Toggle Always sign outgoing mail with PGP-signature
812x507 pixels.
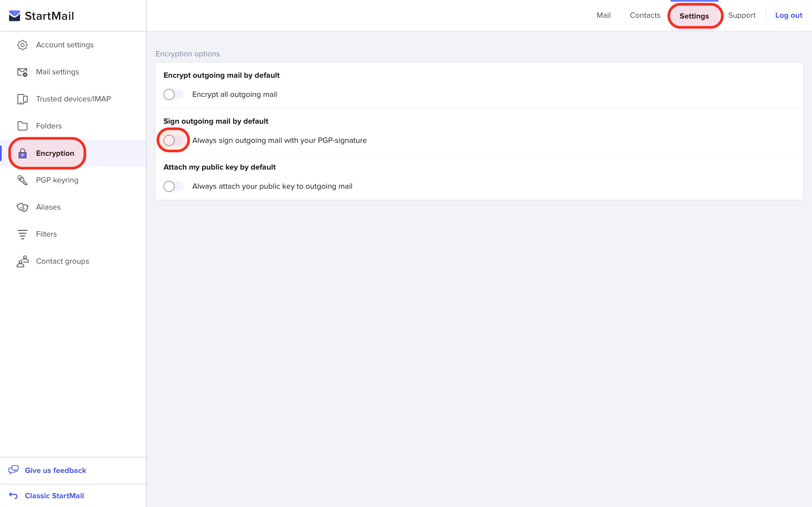pyautogui.click(x=173, y=141)
